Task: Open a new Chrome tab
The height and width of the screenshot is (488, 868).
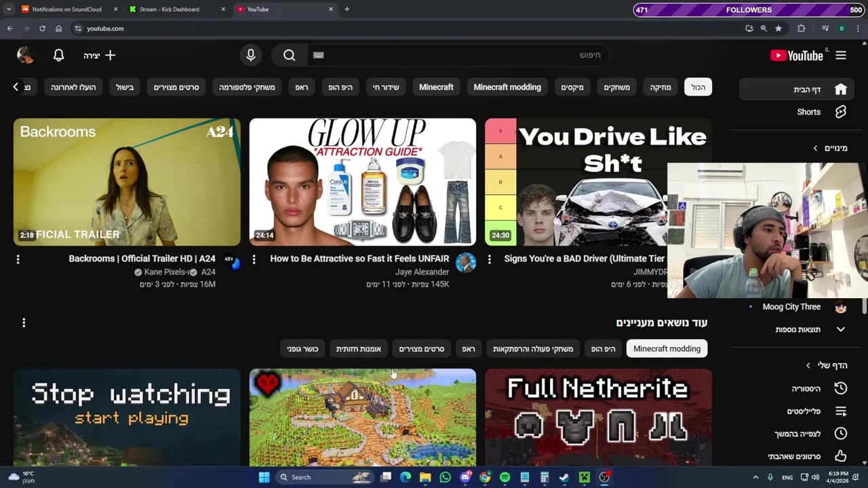Action: pos(347,9)
